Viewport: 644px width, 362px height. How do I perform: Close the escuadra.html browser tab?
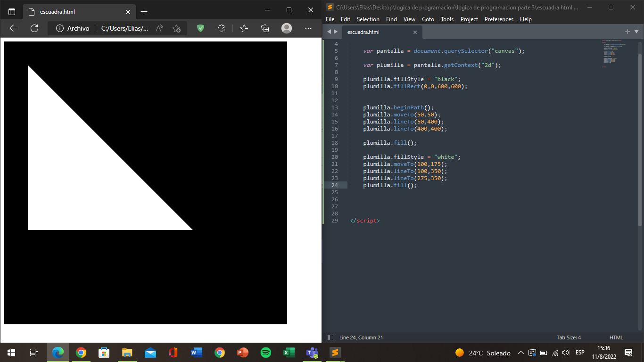click(x=128, y=12)
